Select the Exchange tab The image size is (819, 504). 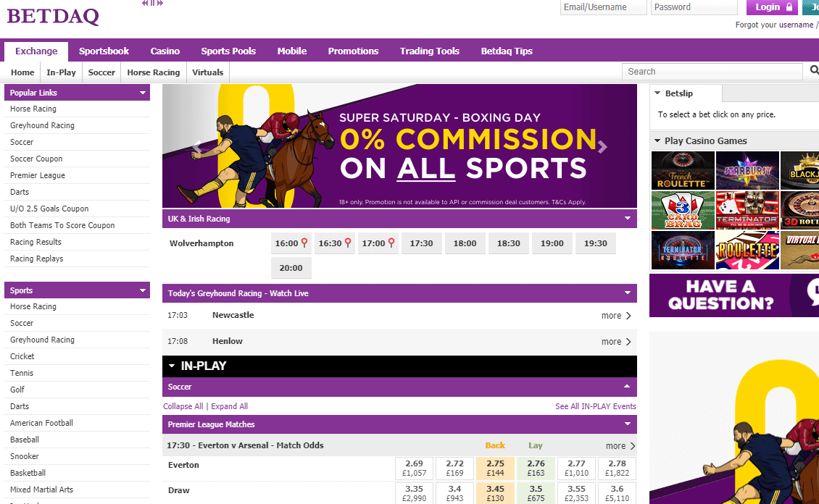(x=36, y=51)
